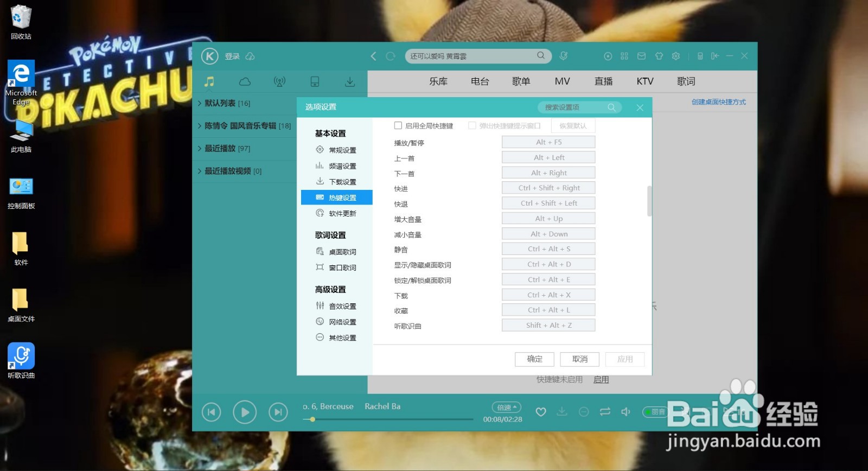Click the 搜索设置项 search field

pos(579,107)
